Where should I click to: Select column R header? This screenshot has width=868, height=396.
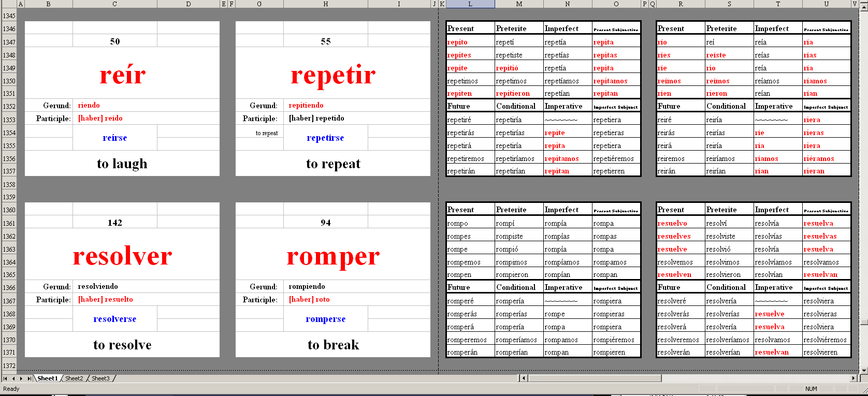[681, 4]
